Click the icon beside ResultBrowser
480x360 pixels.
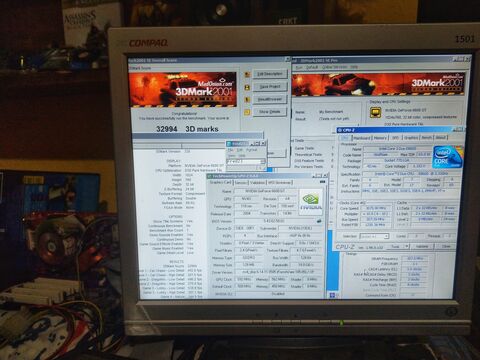point(247,100)
